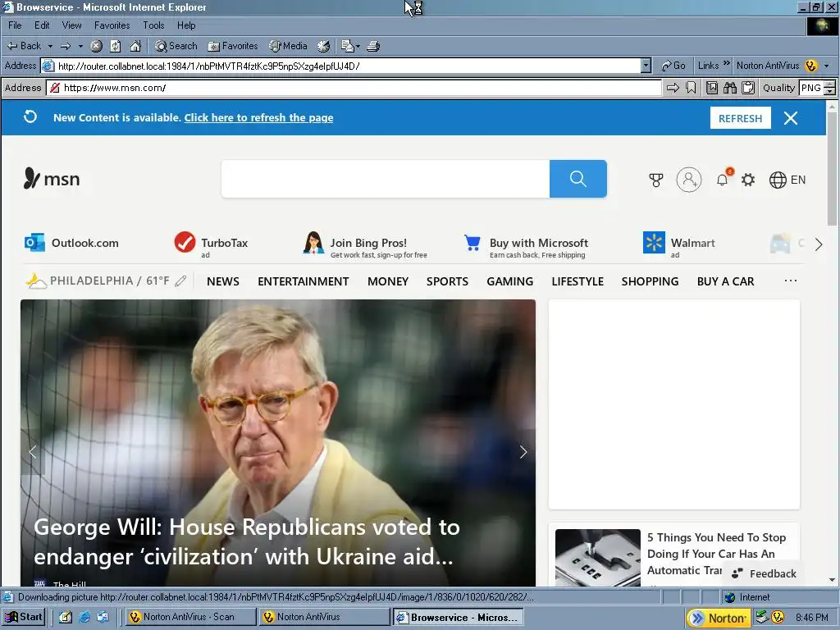840x630 pixels.
Task: Open the Tools menu
Action: click(153, 25)
